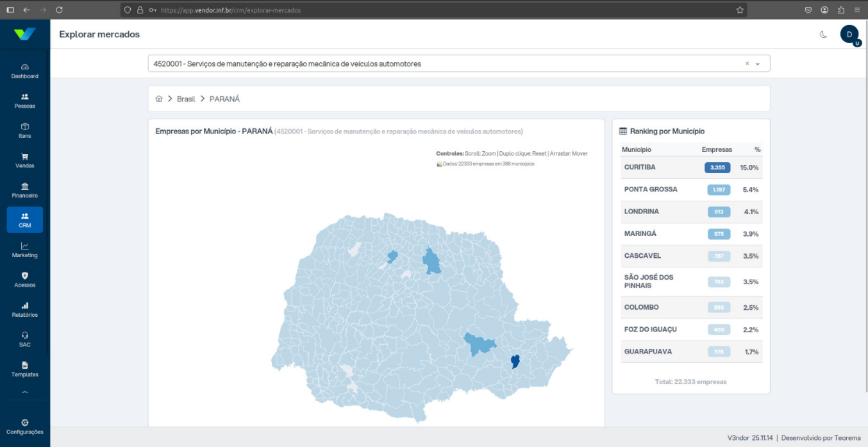The image size is (868, 447).
Task: Click the 3.355 empresas badge
Action: click(717, 167)
